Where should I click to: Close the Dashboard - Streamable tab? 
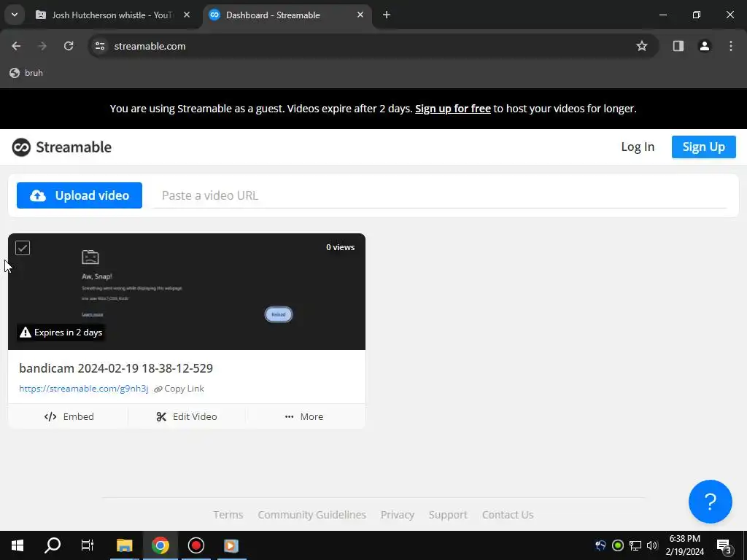360,15
